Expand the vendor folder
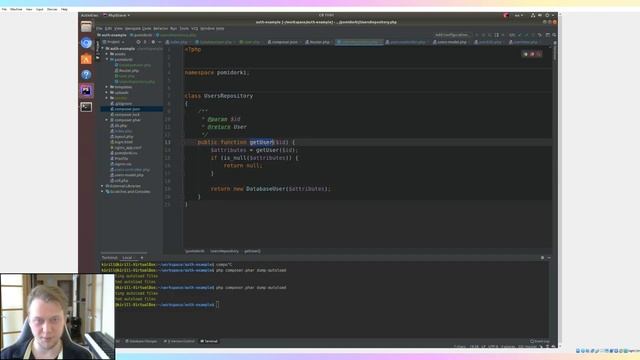 pos(107,98)
